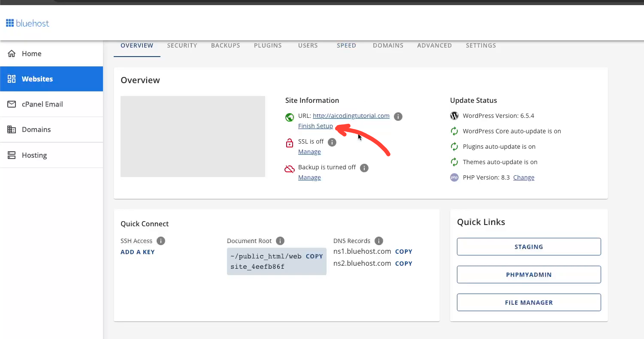The height and width of the screenshot is (339, 644).
Task: Open the aicodingtutorial.com URL link
Action: (351, 116)
